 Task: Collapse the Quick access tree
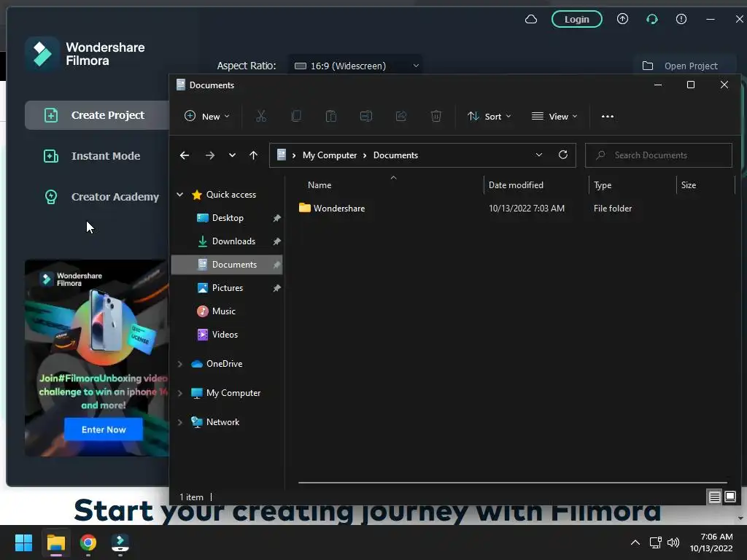click(180, 194)
